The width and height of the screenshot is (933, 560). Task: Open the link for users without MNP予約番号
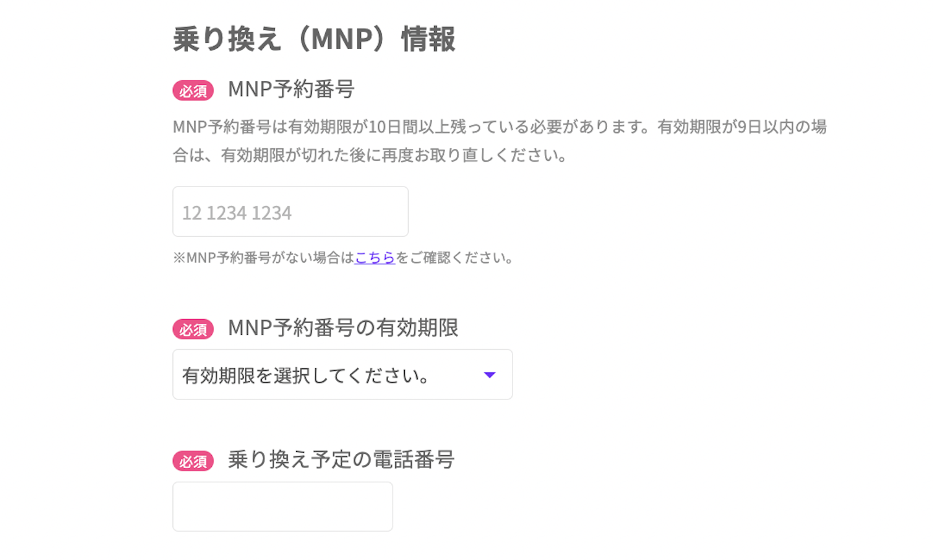374,258
